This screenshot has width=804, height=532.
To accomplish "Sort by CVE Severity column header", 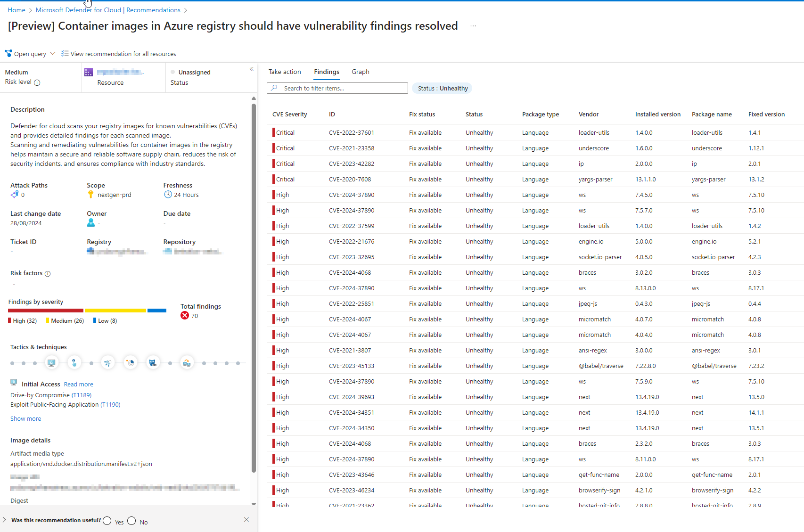I will pos(290,114).
